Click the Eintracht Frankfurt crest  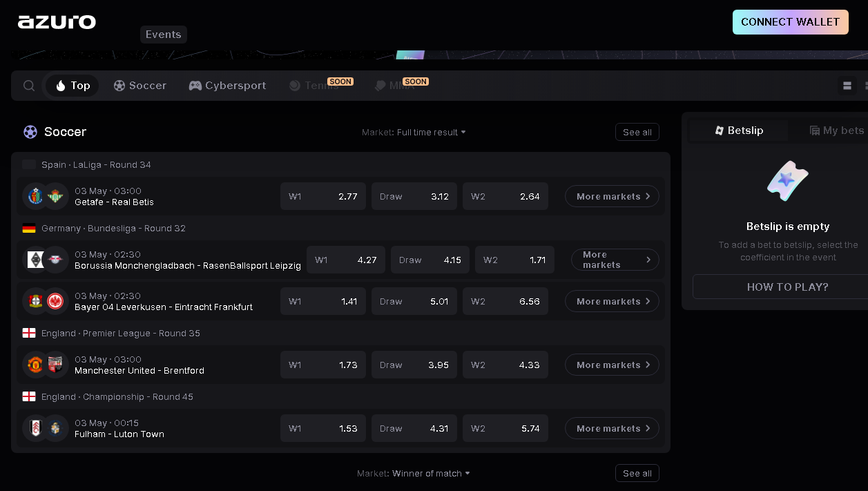pos(55,301)
